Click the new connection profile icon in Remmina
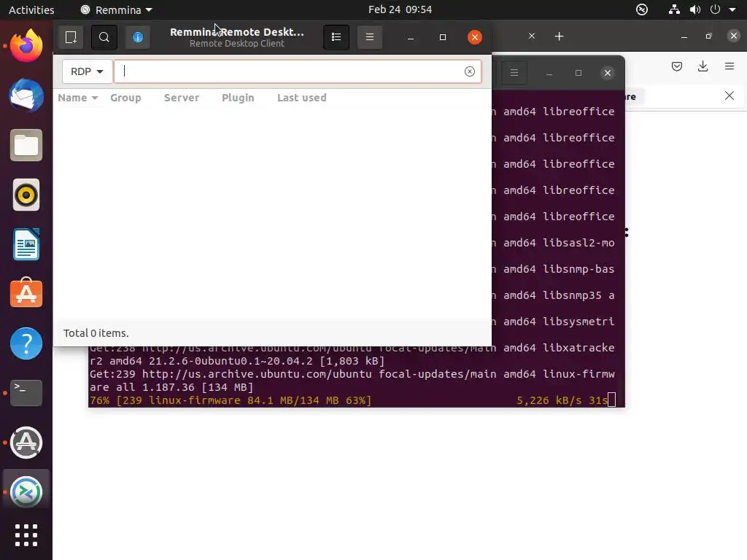The image size is (747, 560). tap(71, 37)
